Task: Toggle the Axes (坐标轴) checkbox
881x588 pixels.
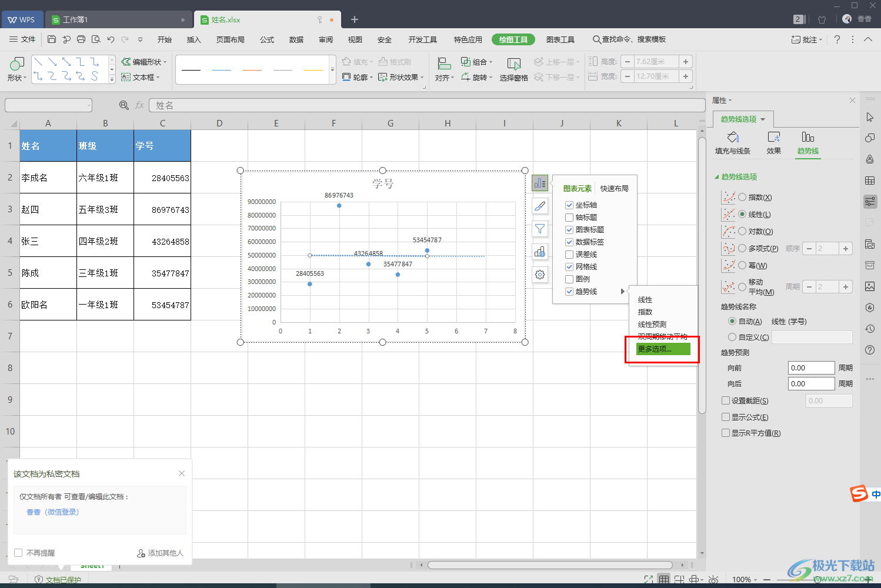Action: (x=569, y=205)
